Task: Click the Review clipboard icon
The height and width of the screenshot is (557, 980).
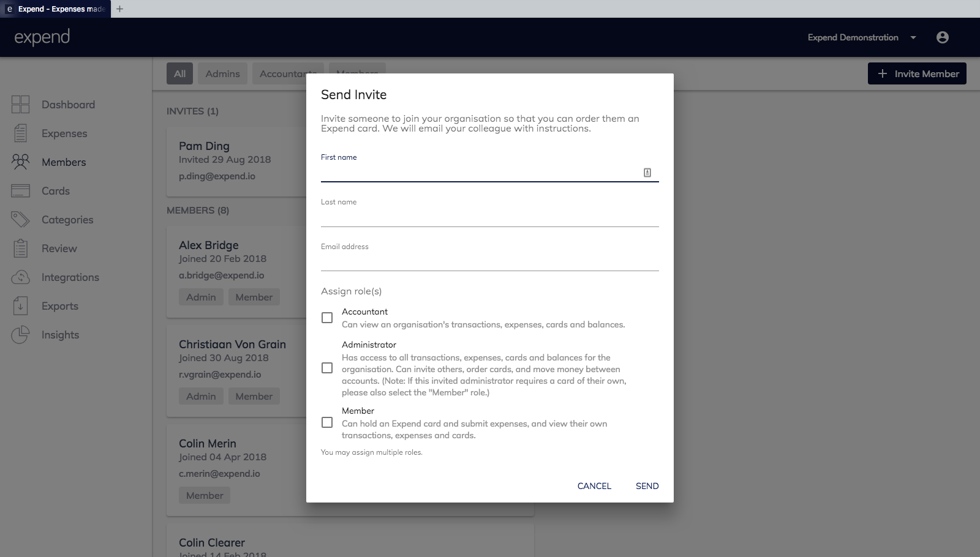Action: tap(20, 249)
